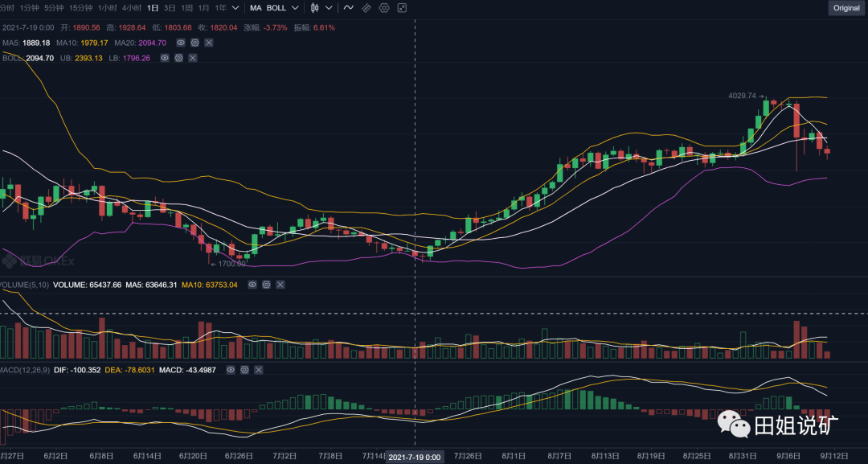Click the opening price 1890.56

(x=86, y=27)
